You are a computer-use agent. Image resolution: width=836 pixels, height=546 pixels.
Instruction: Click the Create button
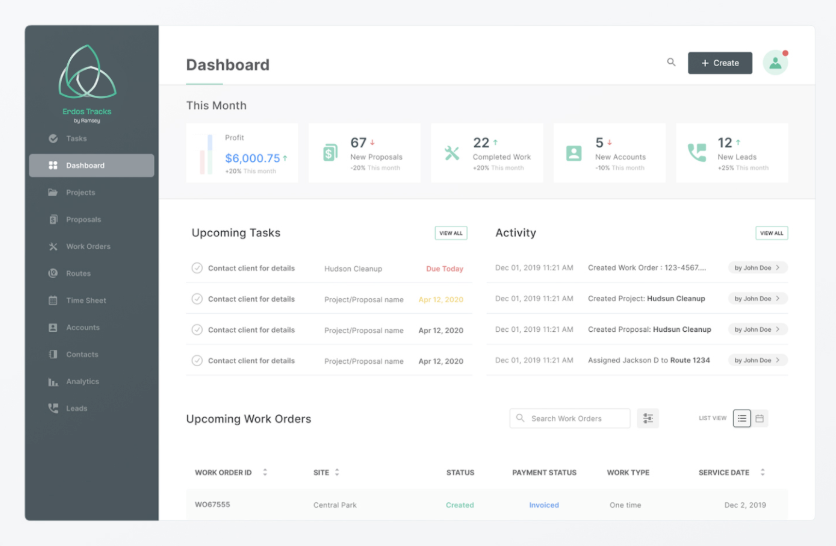[x=720, y=63]
